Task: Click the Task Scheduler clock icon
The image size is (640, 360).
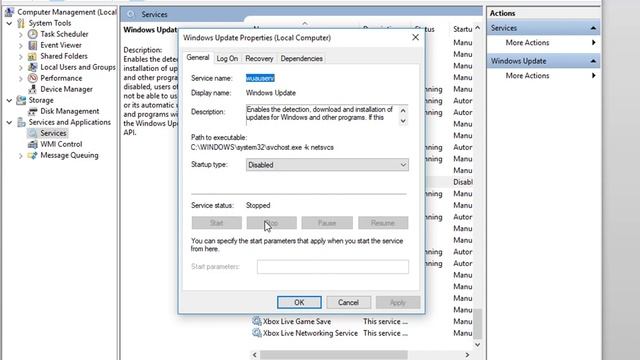Action: 33,34
